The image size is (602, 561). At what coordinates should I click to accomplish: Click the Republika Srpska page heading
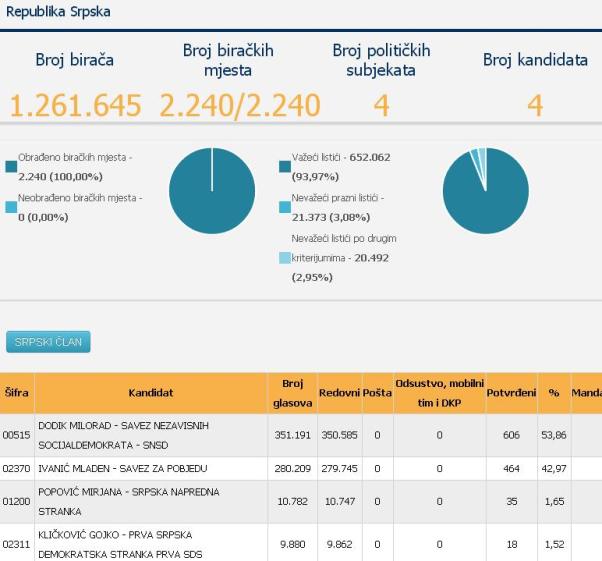[x=58, y=12]
